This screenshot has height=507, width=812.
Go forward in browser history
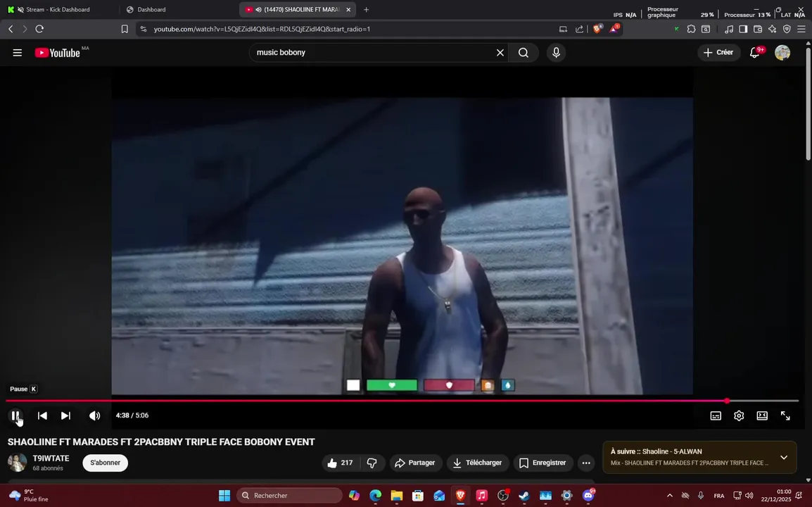pyautogui.click(x=25, y=29)
